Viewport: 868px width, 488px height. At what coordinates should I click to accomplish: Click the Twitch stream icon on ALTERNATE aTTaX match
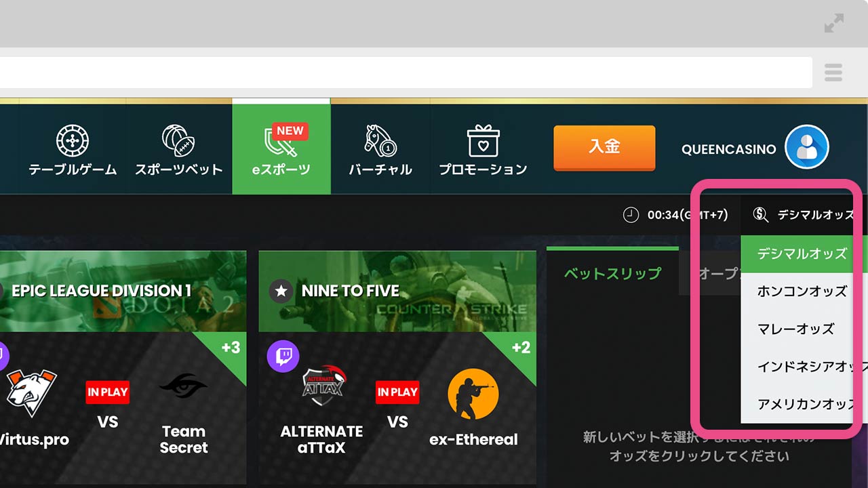[x=283, y=357]
